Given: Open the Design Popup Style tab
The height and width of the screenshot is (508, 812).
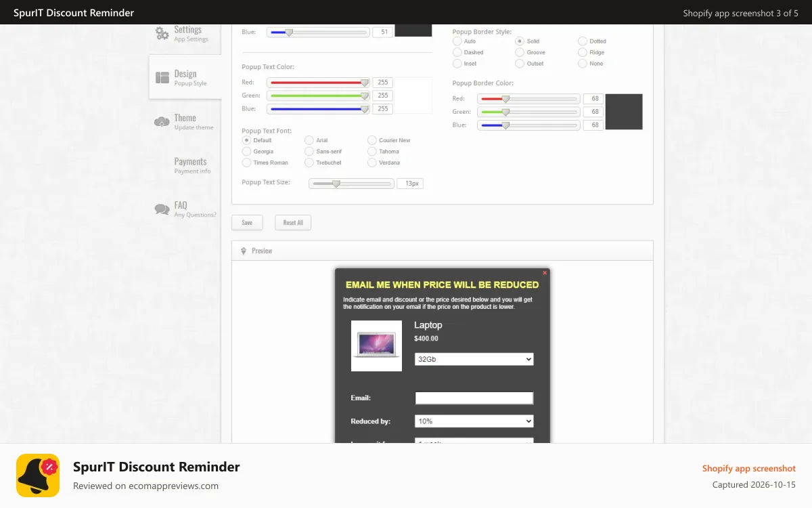Looking at the screenshot, I should [185, 77].
